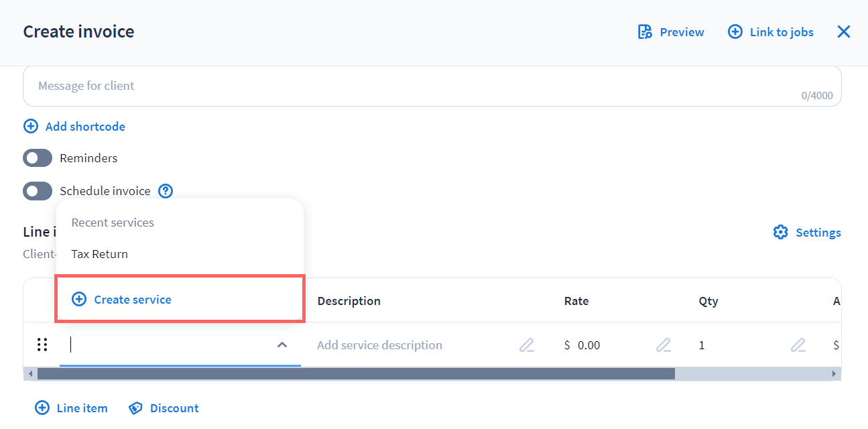Click the Link to jobs plus icon
The height and width of the screenshot is (429, 868).
pos(735,32)
